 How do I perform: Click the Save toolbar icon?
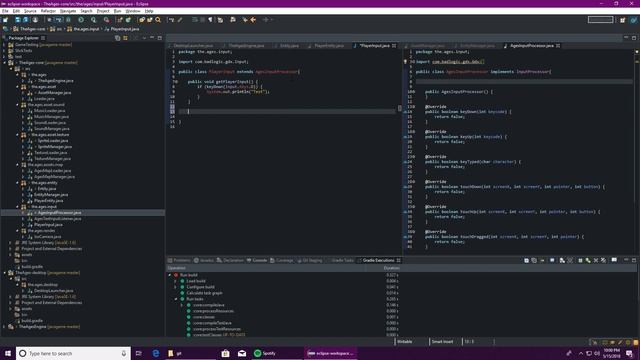(18, 20)
